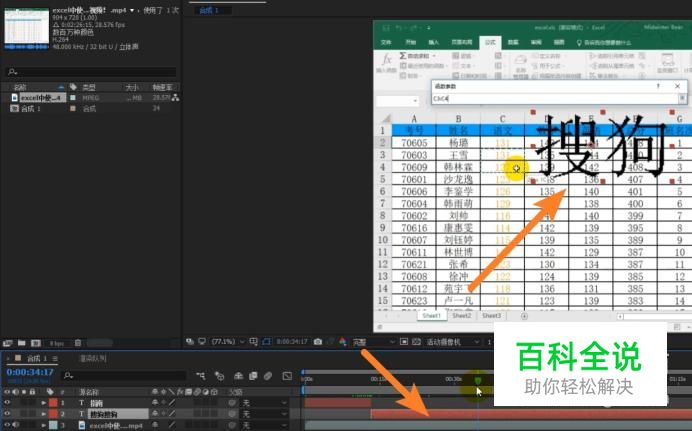Enable frame blending icon in timeline
This screenshot has width=692, height=431.
253,376
